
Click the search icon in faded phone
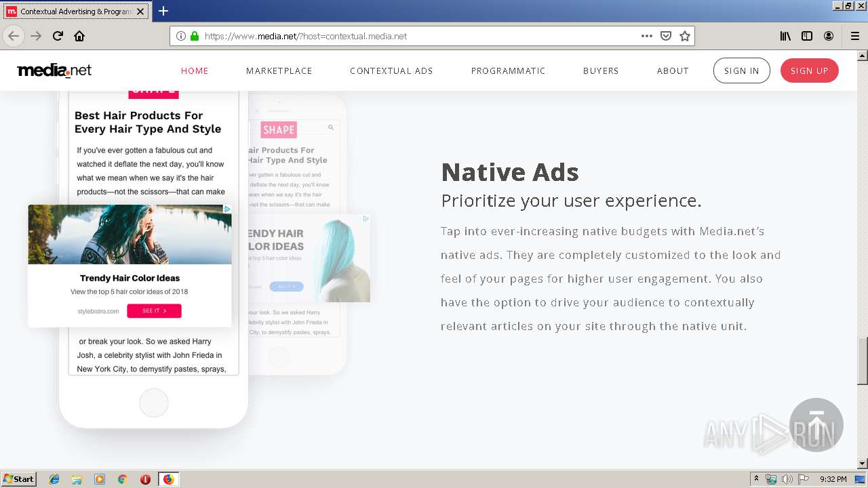click(331, 127)
